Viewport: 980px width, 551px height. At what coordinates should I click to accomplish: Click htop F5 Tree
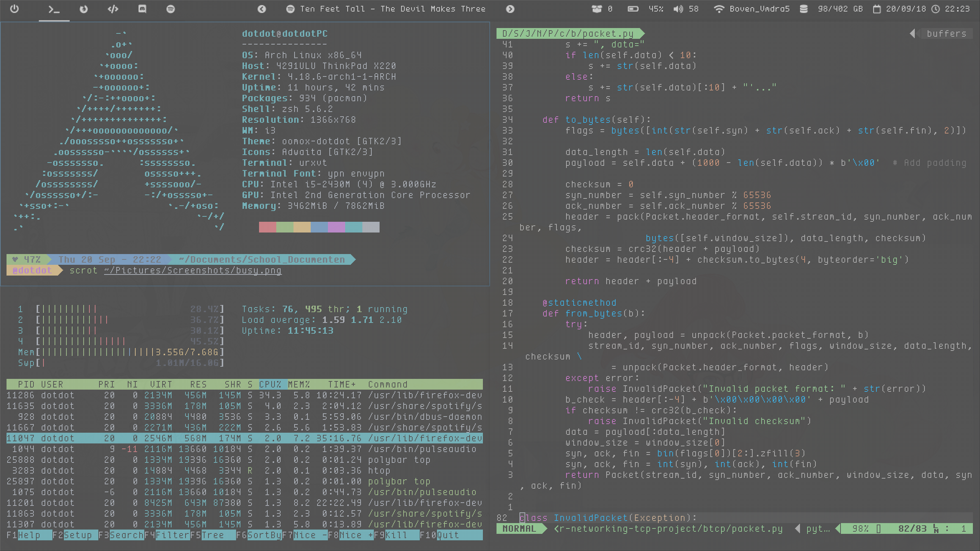click(x=213, y=535)
